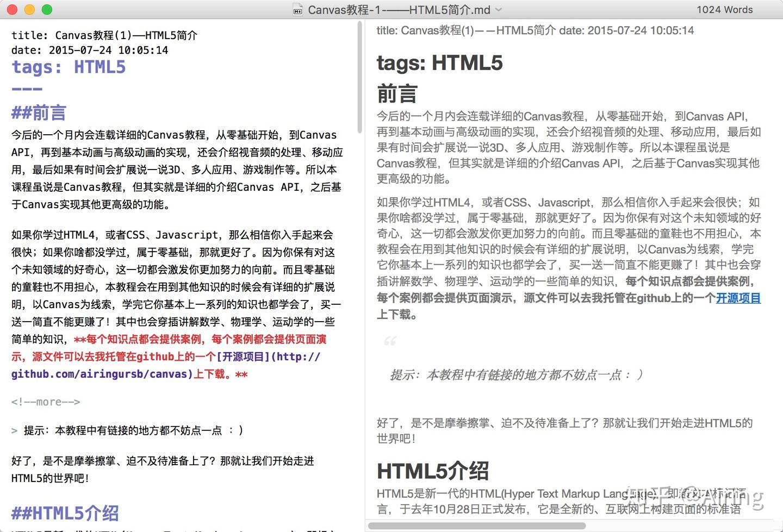This screenshot has width=783, height=532.
Task: Minimize window using yellow traffic light button
Action: [x=29, y=9]
